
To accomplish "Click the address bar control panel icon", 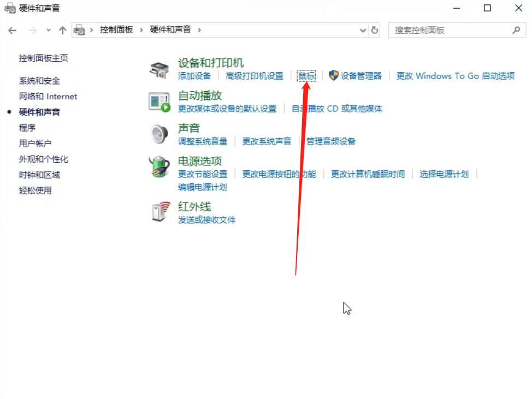I will coord(79,30).
